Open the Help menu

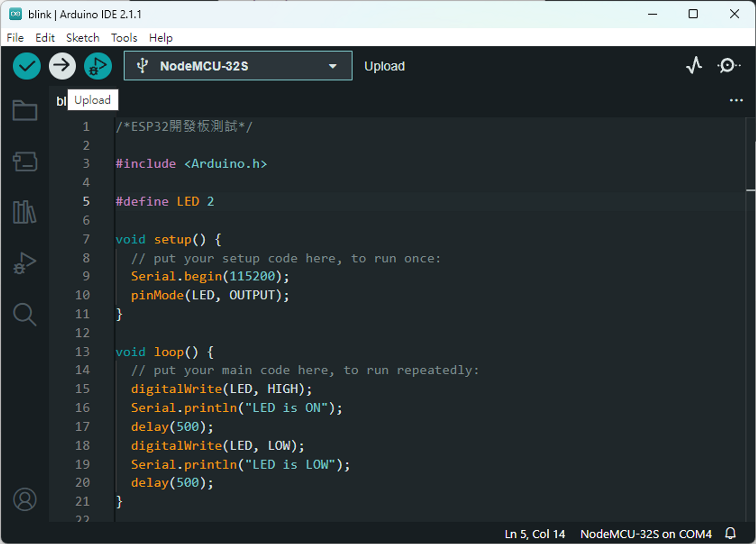pyautogui.click(x=161, y=38)
